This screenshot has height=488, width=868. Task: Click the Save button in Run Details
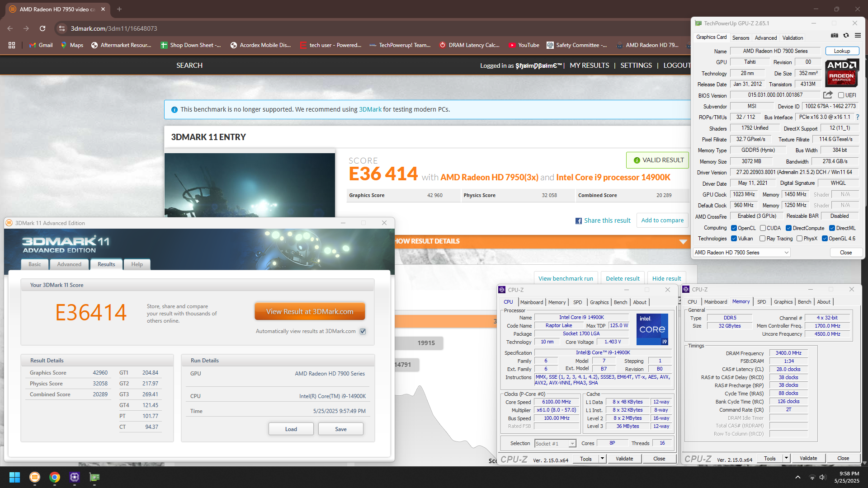341,429
